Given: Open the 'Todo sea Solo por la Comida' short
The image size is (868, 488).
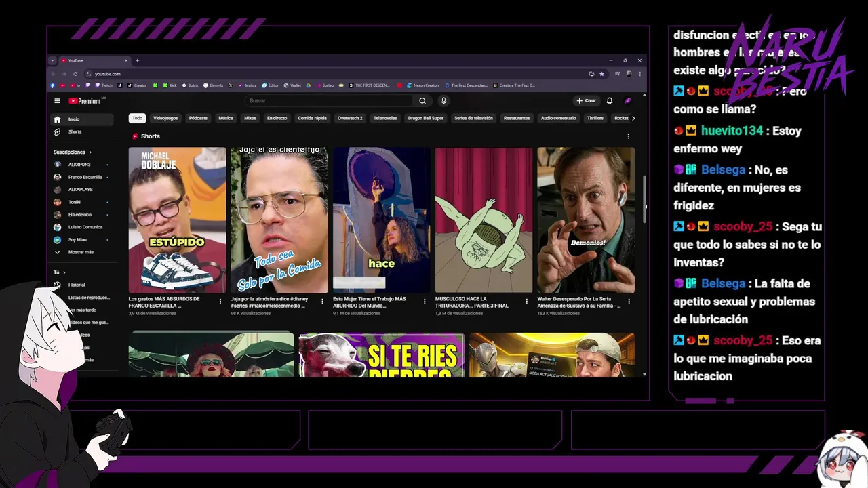Looking at the screenshot, I should (279, 220).
